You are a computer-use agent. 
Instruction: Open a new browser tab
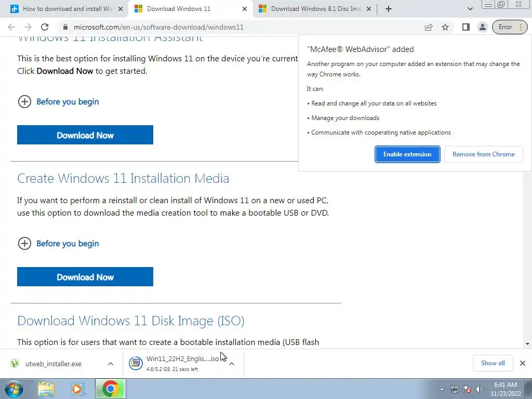click(x=389, y=9)
